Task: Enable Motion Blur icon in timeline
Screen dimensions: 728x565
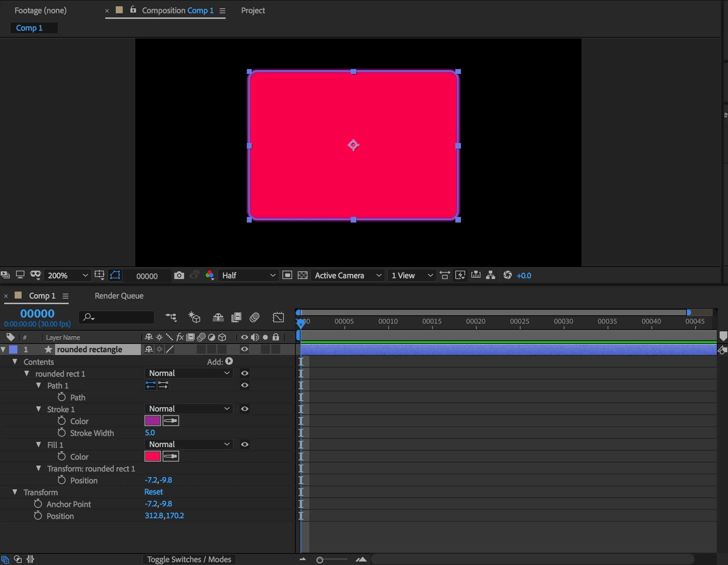Action: (255, 317)
